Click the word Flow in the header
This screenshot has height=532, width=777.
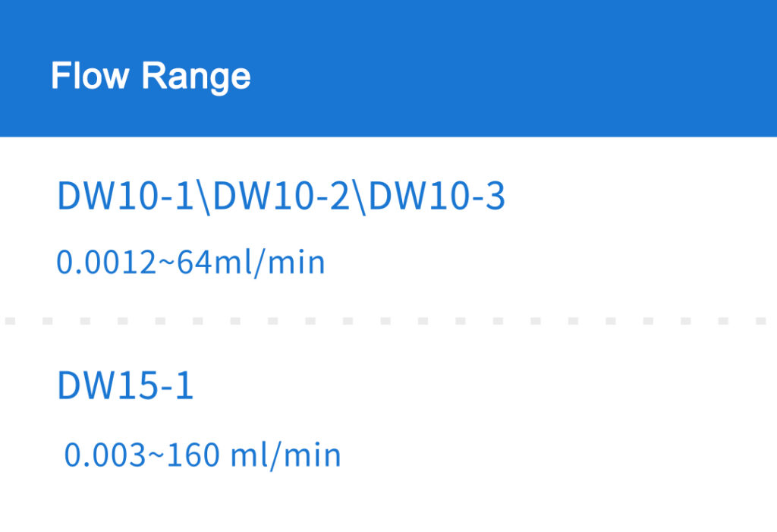click(x=90, y=76)
